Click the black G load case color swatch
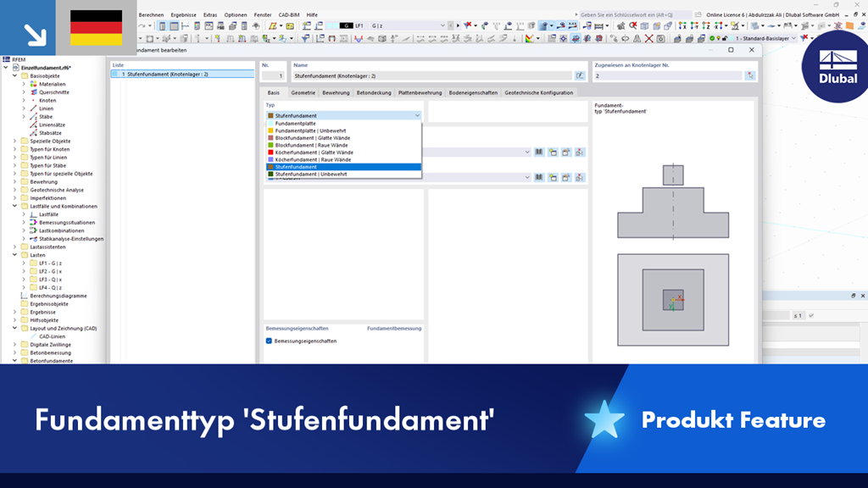The width and height of the screenshot is (868, 488). 347,25
